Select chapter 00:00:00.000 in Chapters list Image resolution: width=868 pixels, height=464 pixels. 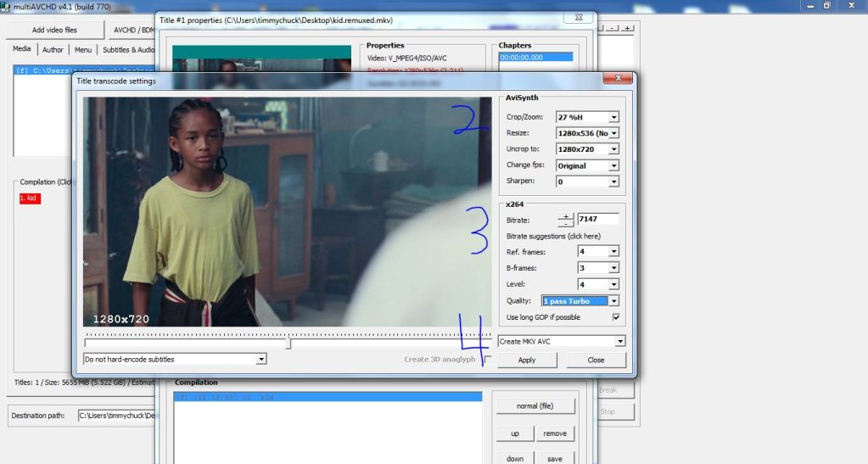click(536, 57)
